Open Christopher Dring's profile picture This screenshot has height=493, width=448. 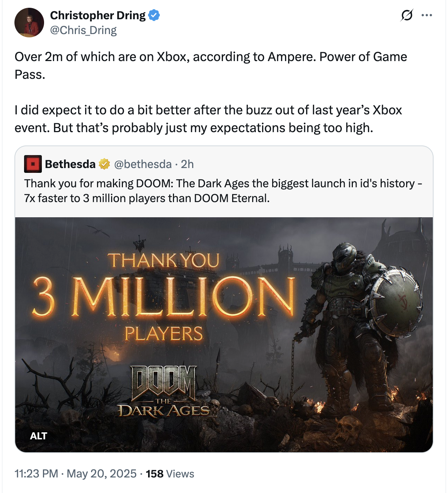(29, 23)
